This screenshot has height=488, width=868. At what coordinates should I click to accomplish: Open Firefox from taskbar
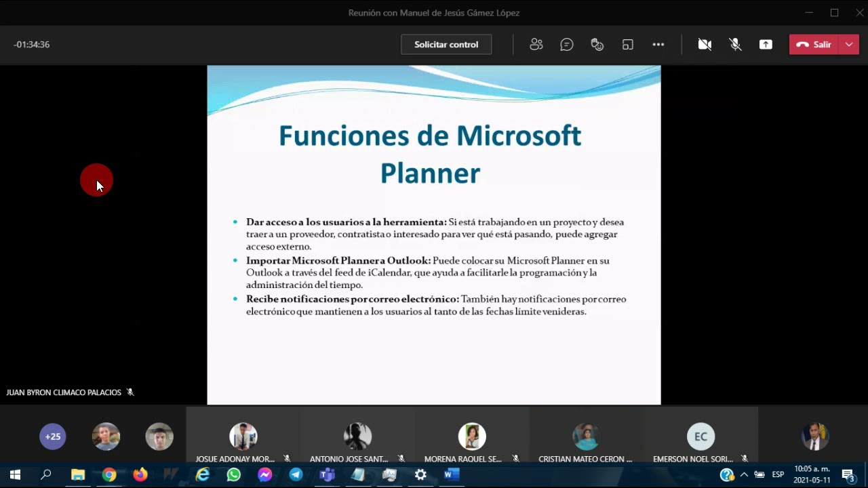click(x=140, y=475)
